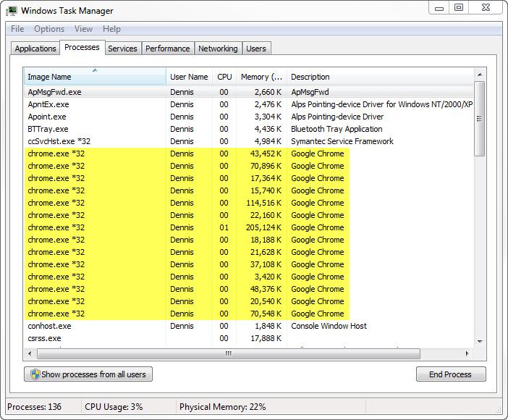Click the horizontal scrollbar thumb
Viewport: 508px width, 420px height.
(x=229, y=353)
